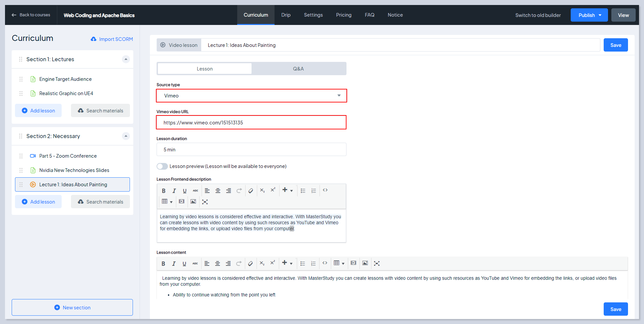Screen dimensions: 644x324
Task: Open the Pricing tab
Action: [344, 15]
